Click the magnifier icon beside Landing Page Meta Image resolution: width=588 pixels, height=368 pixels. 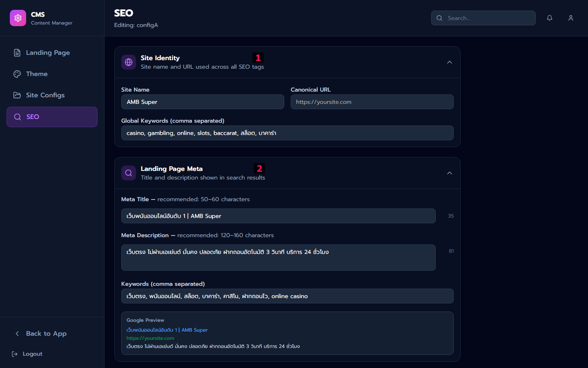[x=129, y=173]
